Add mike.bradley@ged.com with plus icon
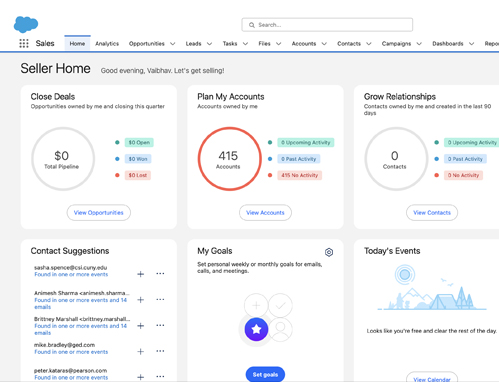 pyautogui.click(x=141, y=351)
